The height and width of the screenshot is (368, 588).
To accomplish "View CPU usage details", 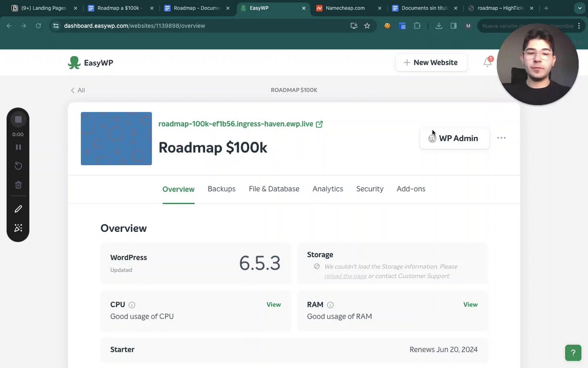I will coord(273,305).
